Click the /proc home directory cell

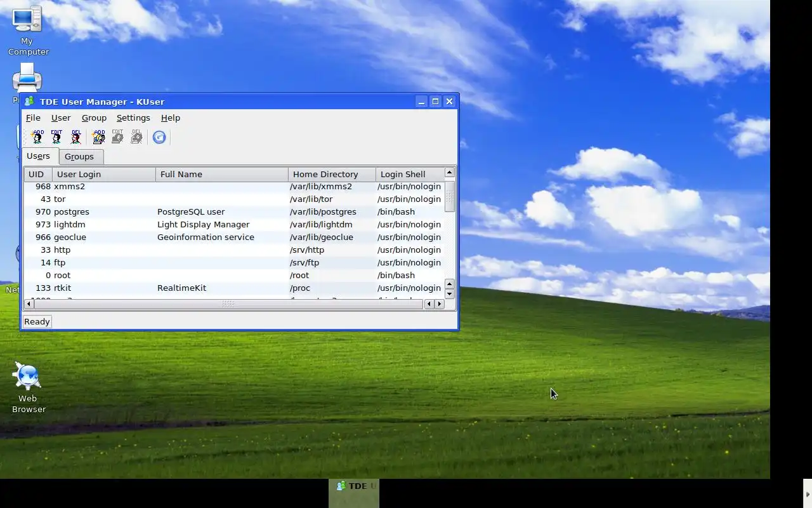tap(300, 288)
